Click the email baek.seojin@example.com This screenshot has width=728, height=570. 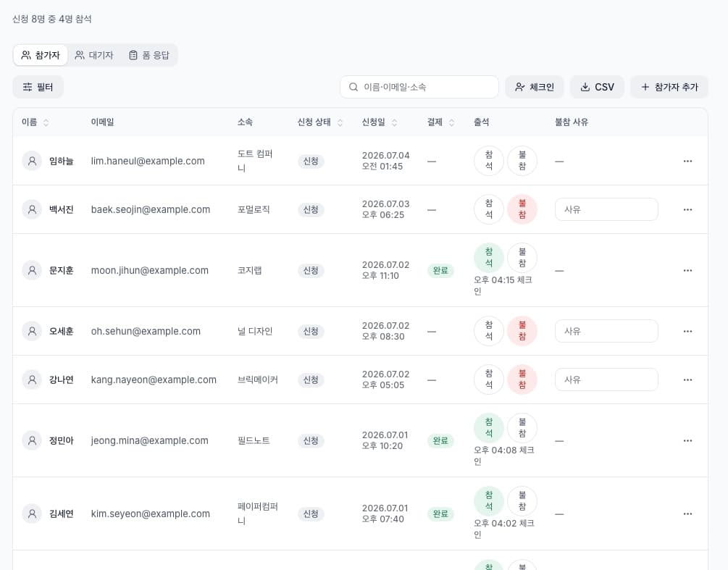[151, 209]
